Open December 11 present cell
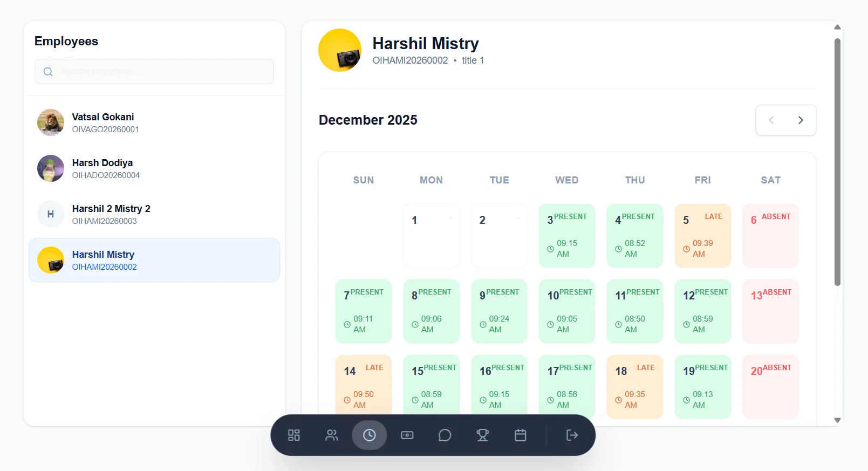 pos(635,311)
